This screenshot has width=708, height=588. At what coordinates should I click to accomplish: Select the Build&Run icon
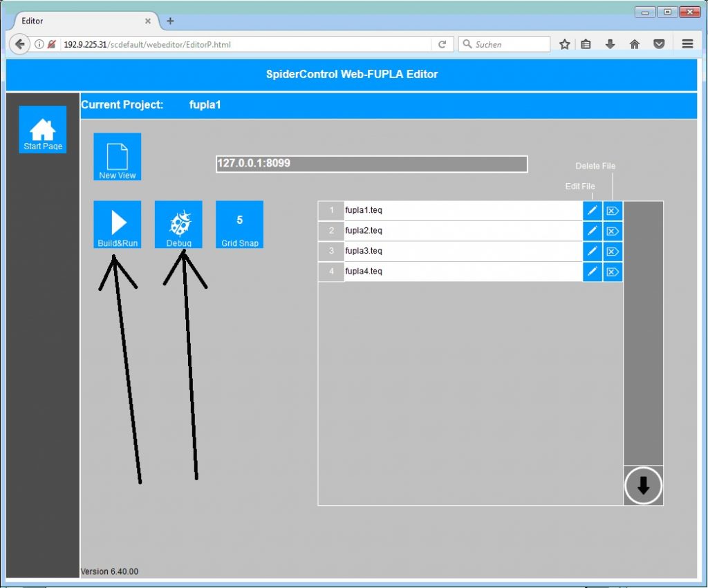[117, 224]
